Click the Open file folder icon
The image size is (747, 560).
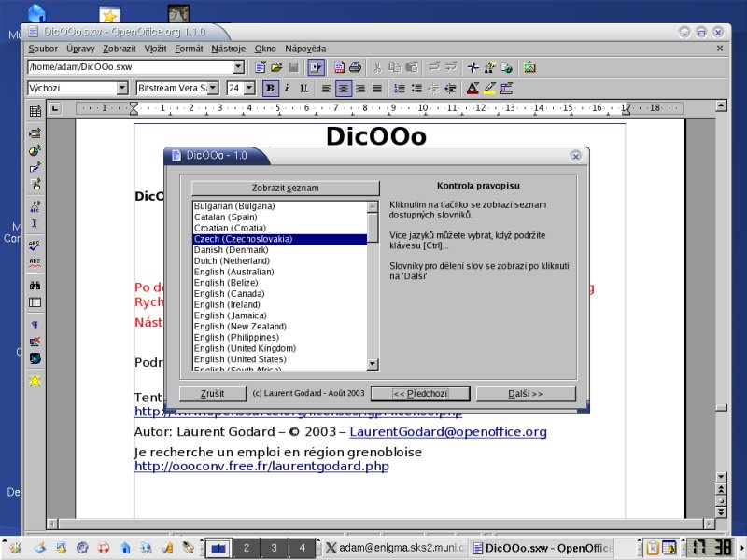tap(276, 67)
